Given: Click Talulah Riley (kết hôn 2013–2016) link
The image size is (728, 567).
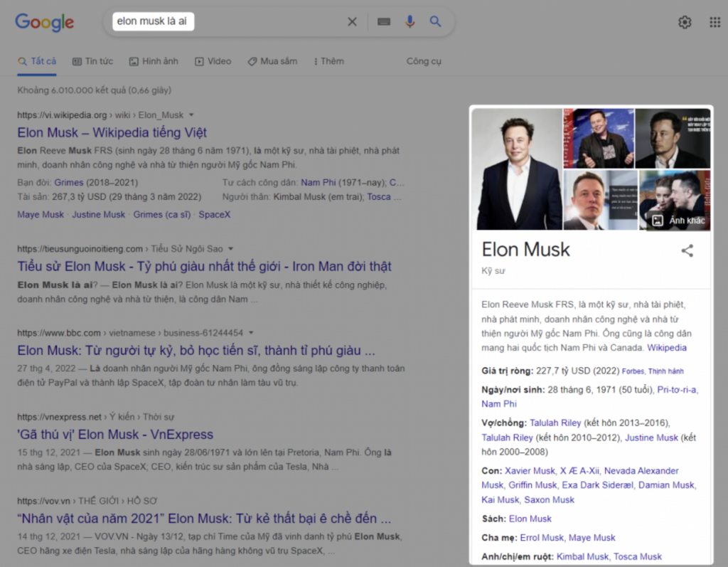Looking at the screenshot, I should click(x=555, y=423).
